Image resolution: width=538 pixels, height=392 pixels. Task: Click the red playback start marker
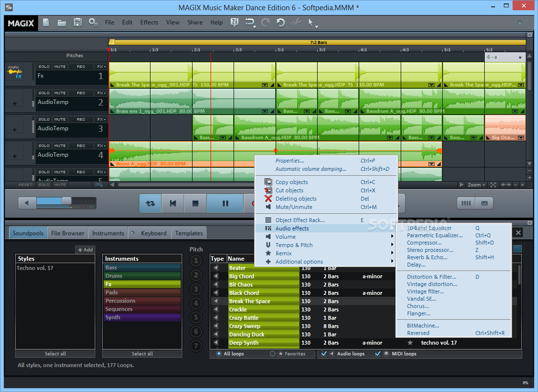109,50
